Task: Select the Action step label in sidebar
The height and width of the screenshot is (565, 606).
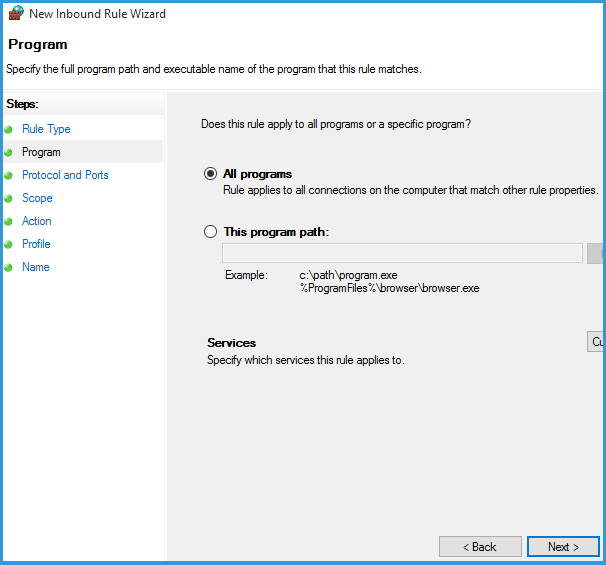Action: pos(37,221)
